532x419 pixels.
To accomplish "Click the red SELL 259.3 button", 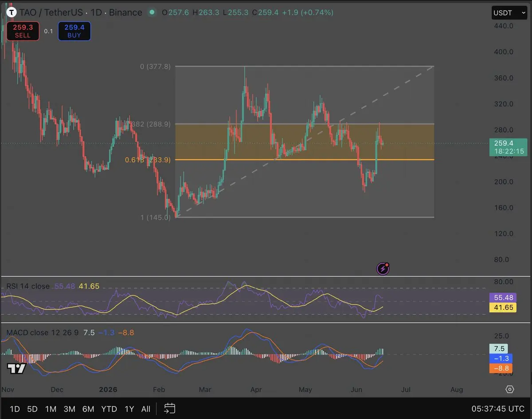I will point(23,31).
